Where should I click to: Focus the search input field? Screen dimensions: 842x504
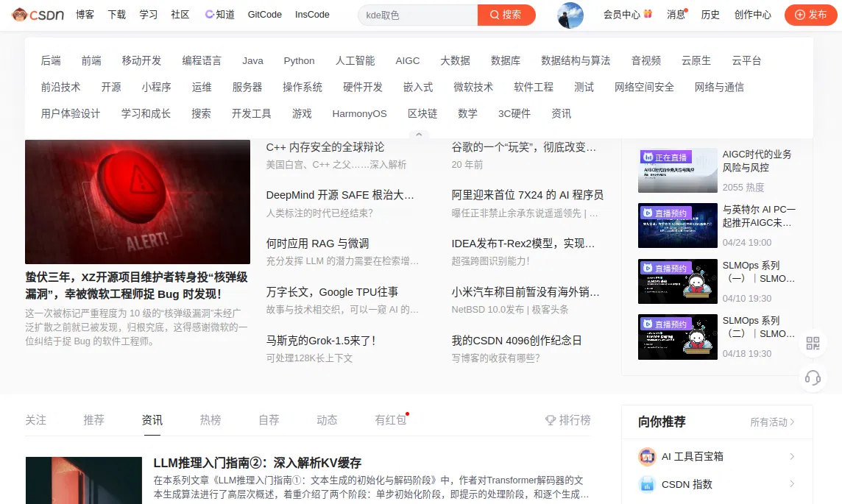point(417,15)
